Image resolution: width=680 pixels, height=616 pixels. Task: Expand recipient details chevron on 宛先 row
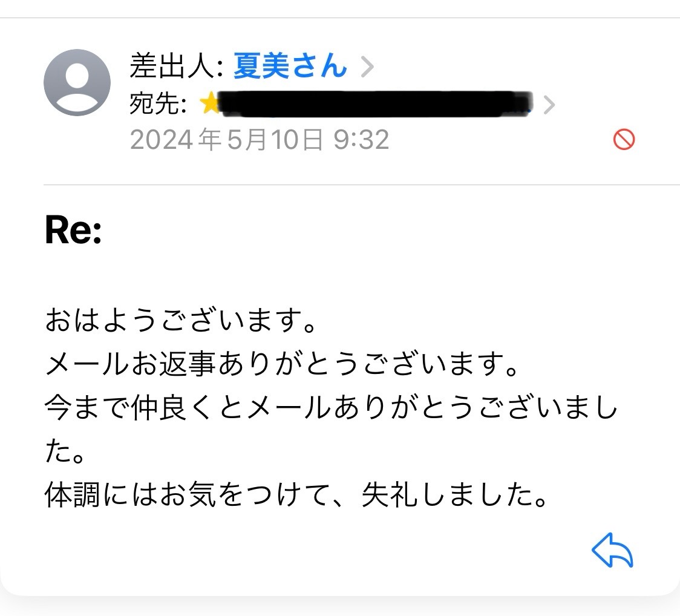tap(549, 105)
